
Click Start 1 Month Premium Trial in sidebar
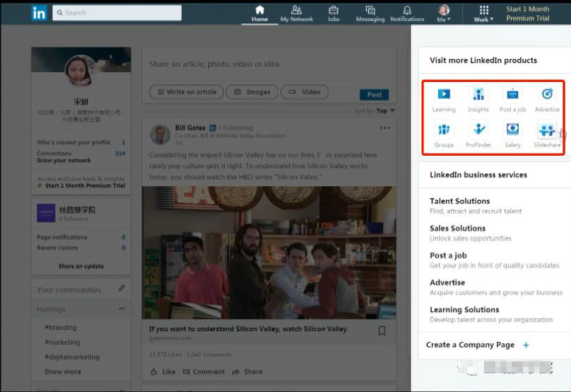click(x=85, y=186)
